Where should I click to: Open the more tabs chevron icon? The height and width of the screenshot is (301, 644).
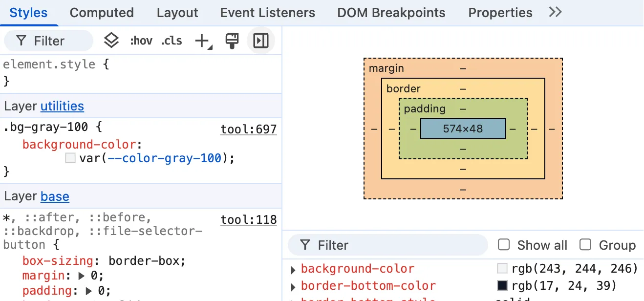555,12
